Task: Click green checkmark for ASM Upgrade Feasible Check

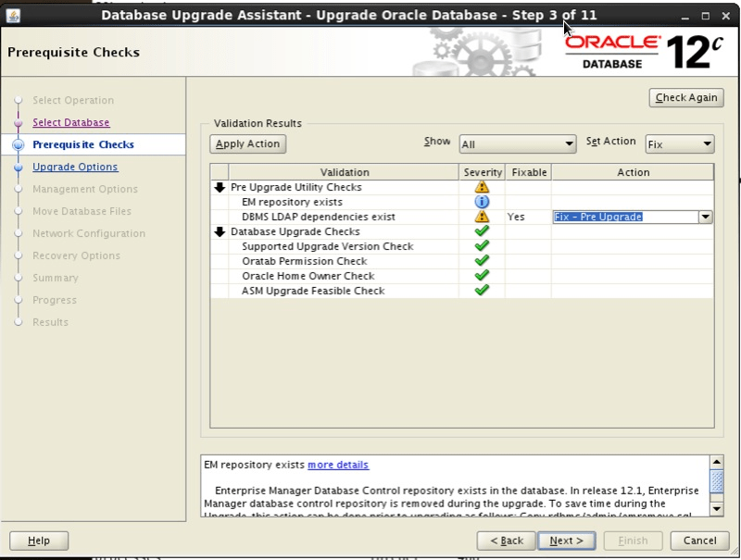Action: [483, 291]
